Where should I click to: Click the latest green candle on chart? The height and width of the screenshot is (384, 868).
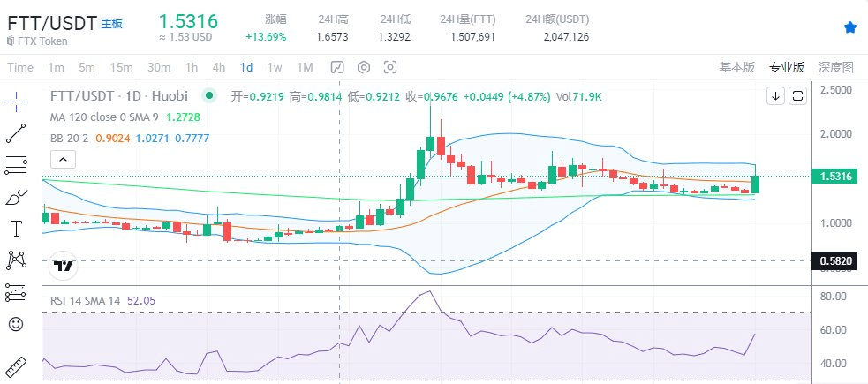point(755,183)
